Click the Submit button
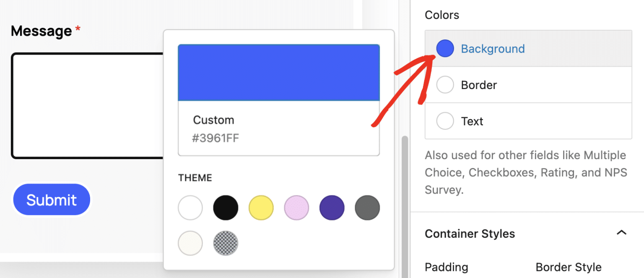The image size is (644, 278). pos(51,199)
